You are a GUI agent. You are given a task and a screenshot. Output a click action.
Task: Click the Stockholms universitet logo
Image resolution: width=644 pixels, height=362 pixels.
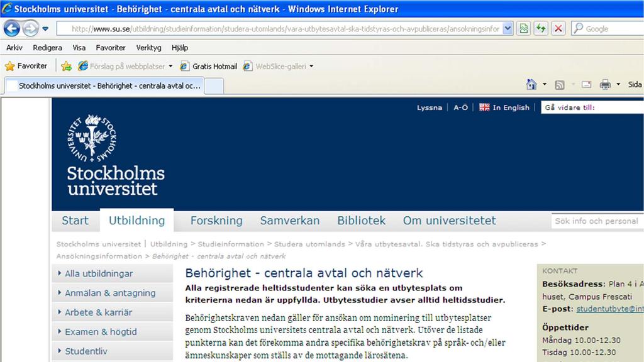116,155
